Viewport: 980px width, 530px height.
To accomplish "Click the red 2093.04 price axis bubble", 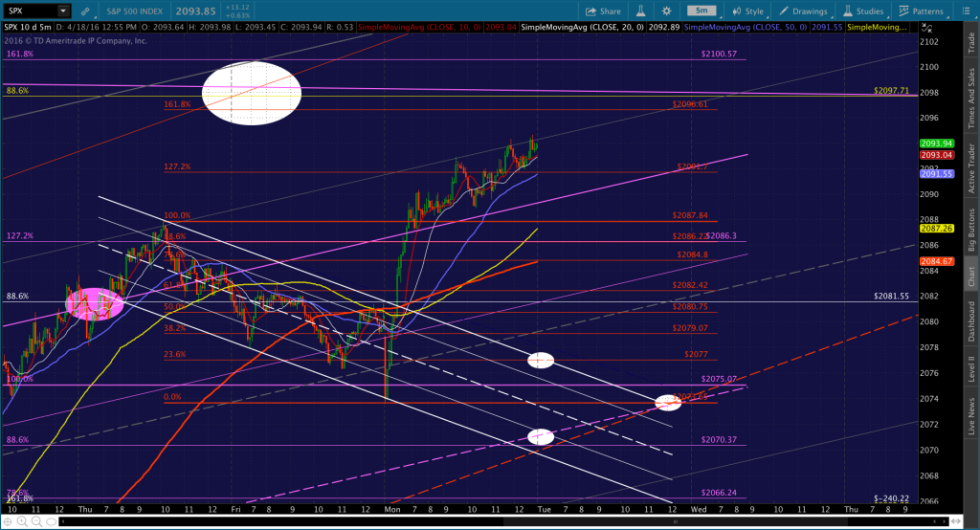I will click(x=937, y=155).
